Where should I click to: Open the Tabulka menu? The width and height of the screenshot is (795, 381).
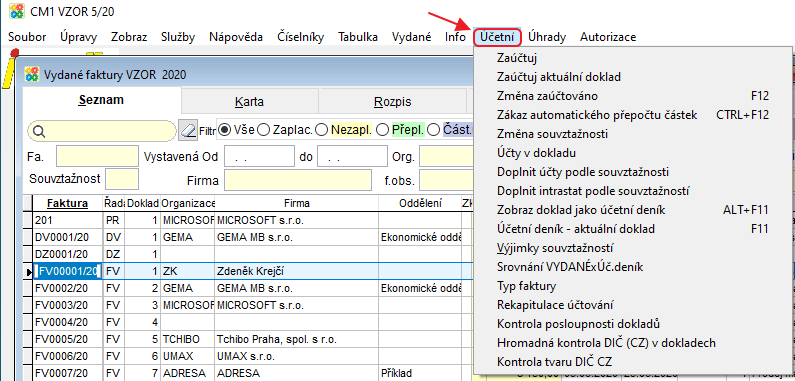[358, 37]
